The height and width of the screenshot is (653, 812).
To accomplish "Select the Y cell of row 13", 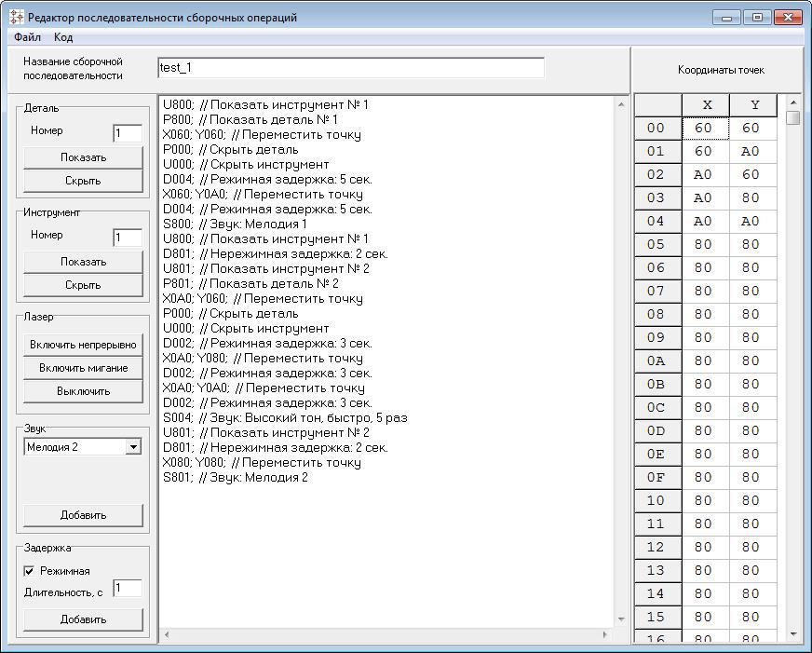I will 753,571.
